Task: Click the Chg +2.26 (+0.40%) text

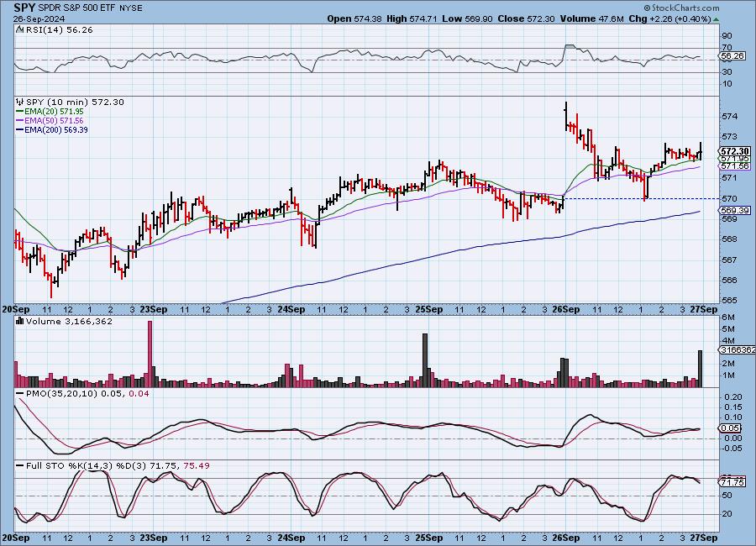Action: [669, 18]
